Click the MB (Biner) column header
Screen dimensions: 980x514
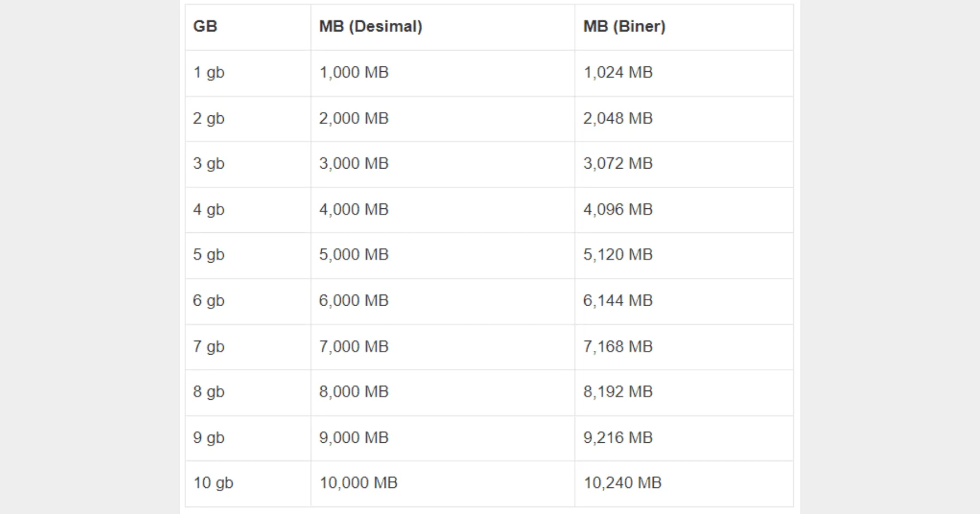click(x=624, y=27)
